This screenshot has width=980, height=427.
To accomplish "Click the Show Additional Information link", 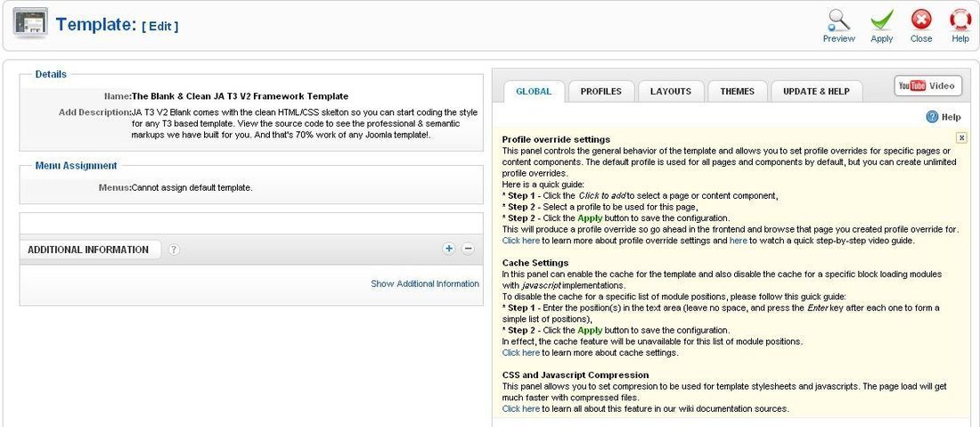I will 425,283.
